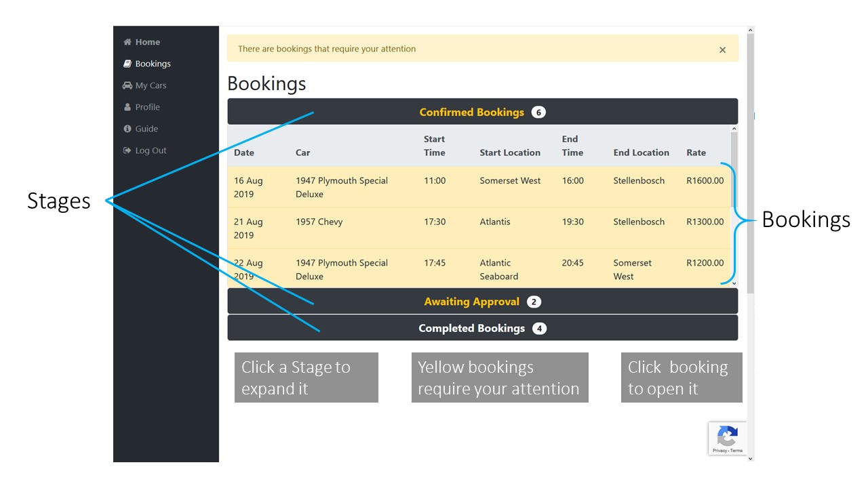Expand the Completed Bookings stage
Viewport: 868px width, 488px height.
pos(482,328)
